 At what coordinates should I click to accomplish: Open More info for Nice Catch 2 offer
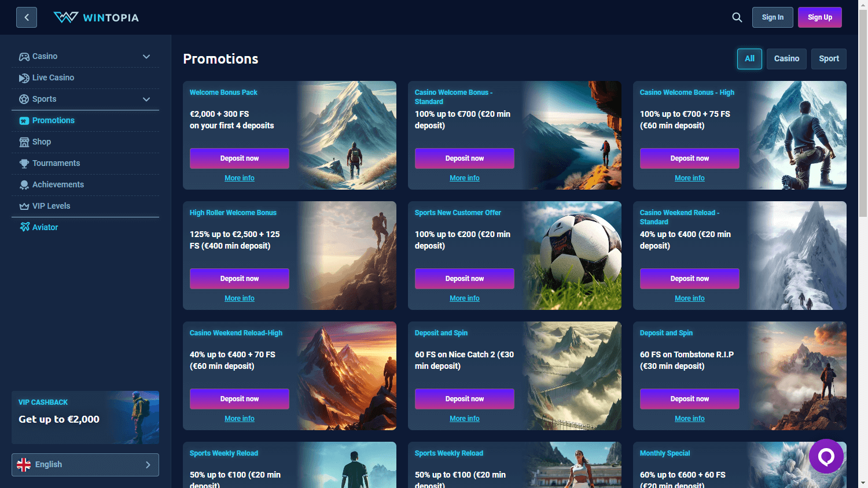click(x=465, y=419)
